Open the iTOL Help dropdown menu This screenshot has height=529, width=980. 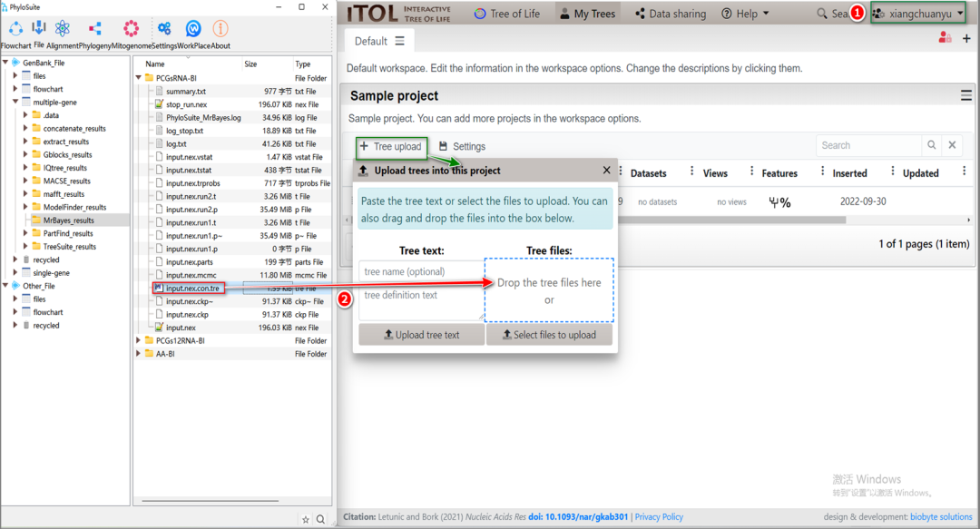[745, 13]
